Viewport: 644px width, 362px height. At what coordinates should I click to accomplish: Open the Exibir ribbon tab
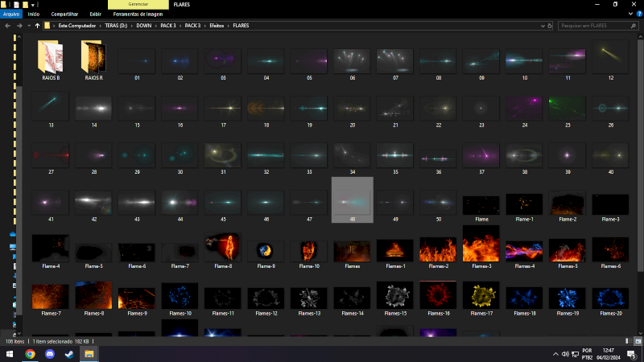96,14
